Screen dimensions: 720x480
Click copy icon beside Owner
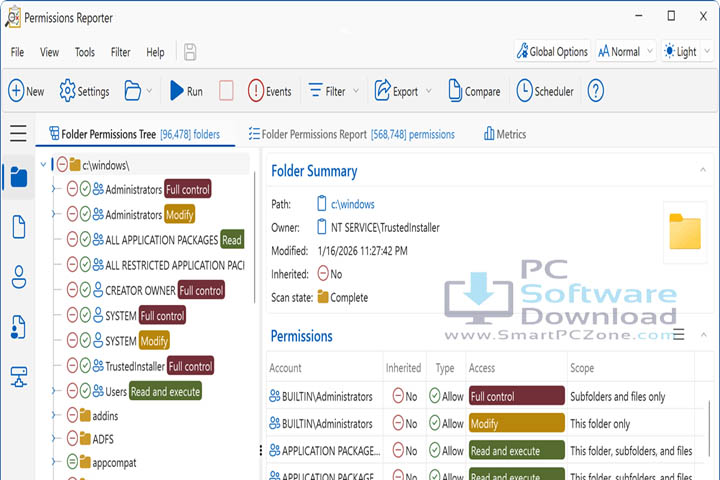click(x=322, y=227)
